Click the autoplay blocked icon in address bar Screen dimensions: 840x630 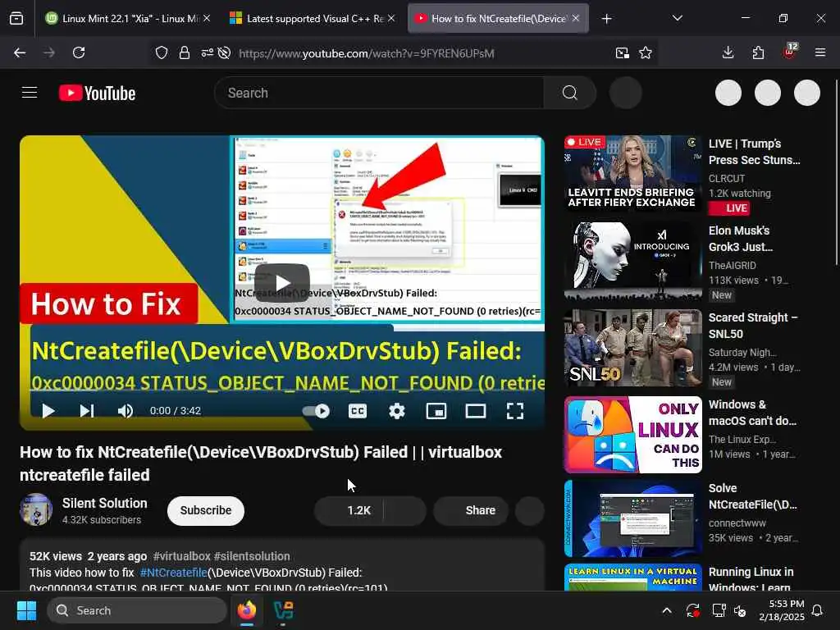click(225, 53)
